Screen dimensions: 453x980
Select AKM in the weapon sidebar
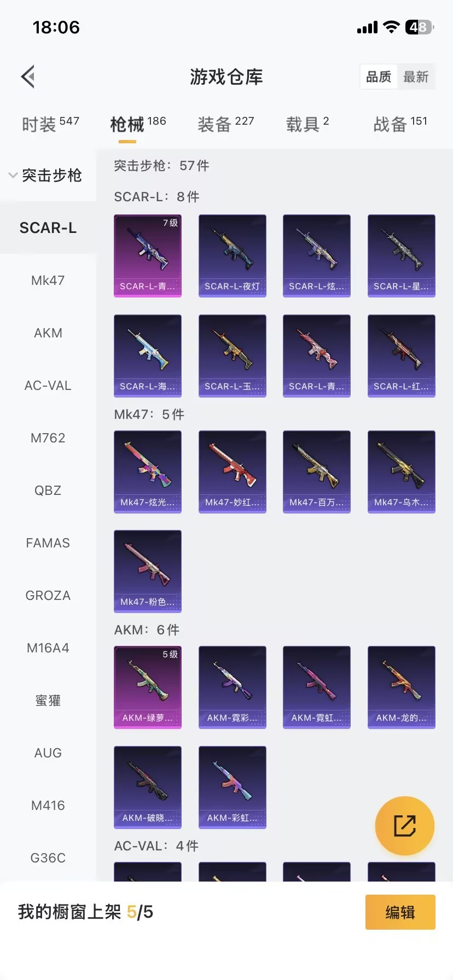pos(48,333)
